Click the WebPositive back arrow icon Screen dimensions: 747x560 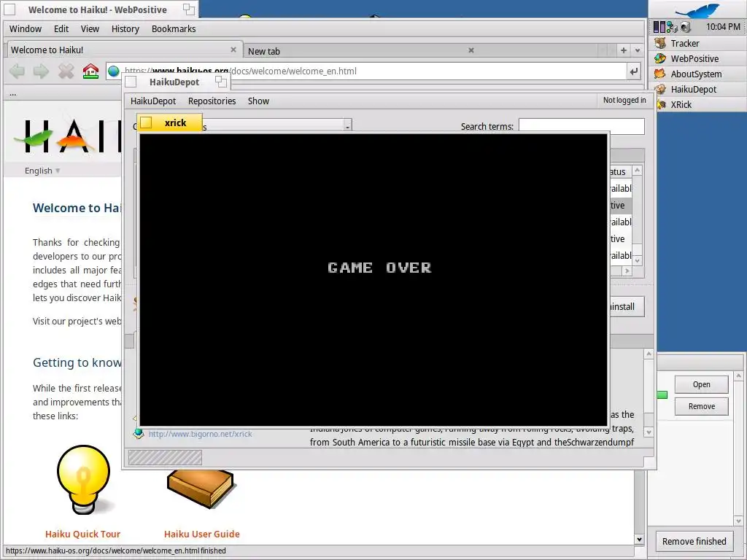pyautogui.click(x=18, y=71)
